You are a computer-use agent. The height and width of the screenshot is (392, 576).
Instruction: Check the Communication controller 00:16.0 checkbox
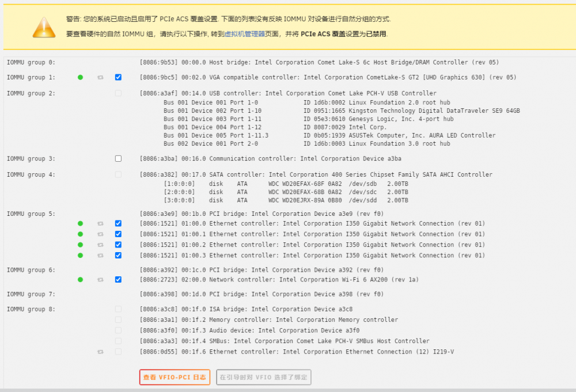(118, 158)
